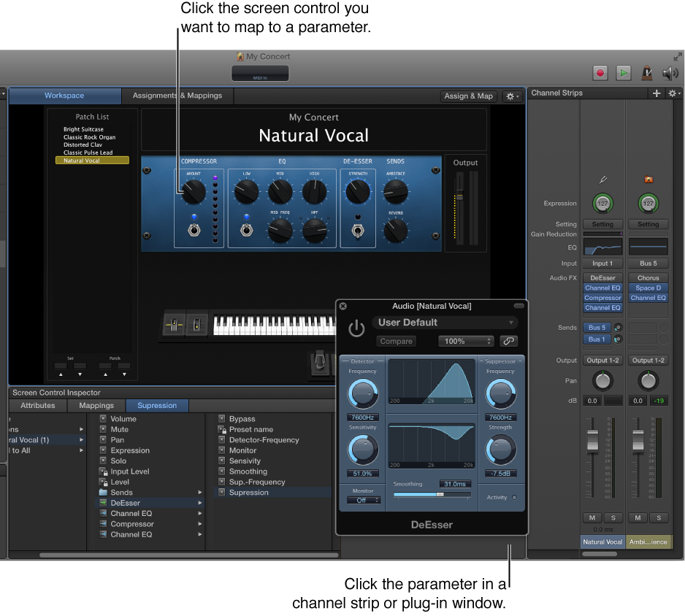
Task: Switch to the Assignments & Mappings tab
Action: (x=177, y=96)
